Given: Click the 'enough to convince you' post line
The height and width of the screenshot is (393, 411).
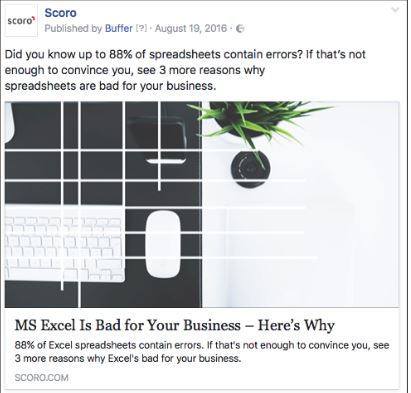Looking at the screenshot, I should 135,70.
